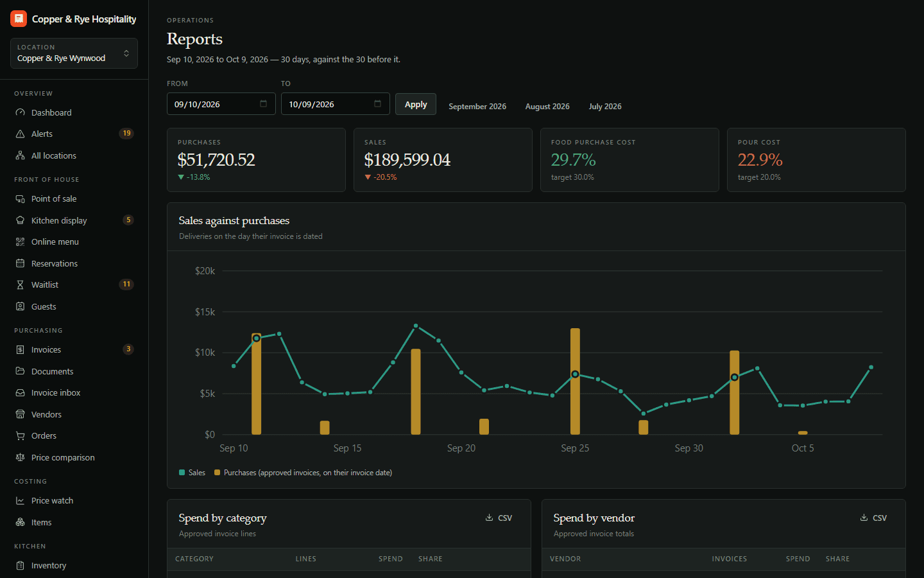The height and width of the screenshot is (578, 924).
Task: Export Spend by vendor CSV
Action: pyautogui.click(x=873, y=518)
